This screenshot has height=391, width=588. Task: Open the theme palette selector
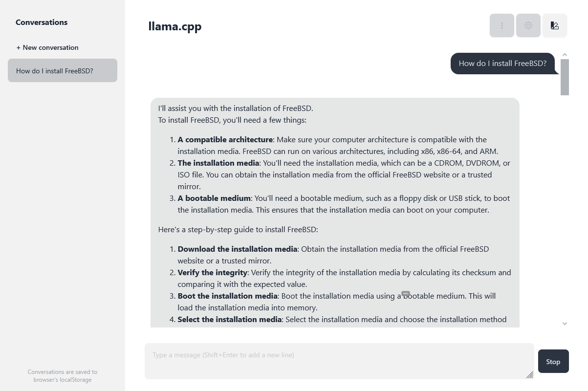[554, 25]
